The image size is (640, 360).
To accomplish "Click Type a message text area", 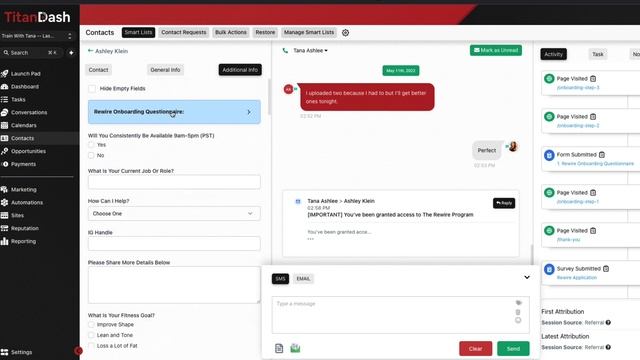I will point(400,315).
